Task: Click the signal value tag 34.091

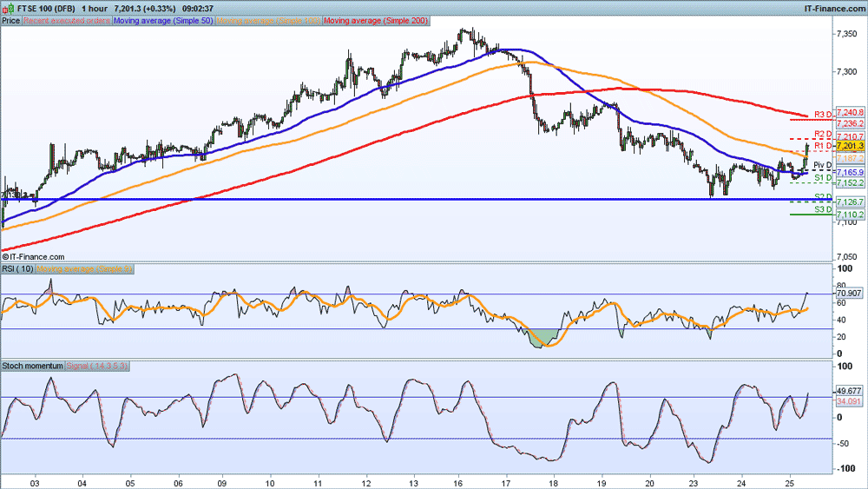Action: coord(849,401)
